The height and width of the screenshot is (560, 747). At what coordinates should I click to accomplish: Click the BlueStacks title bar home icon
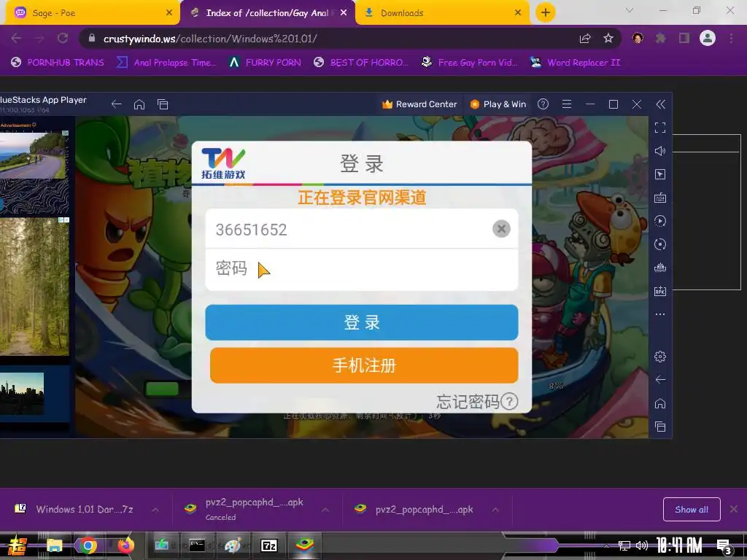(x=139, y=104)
